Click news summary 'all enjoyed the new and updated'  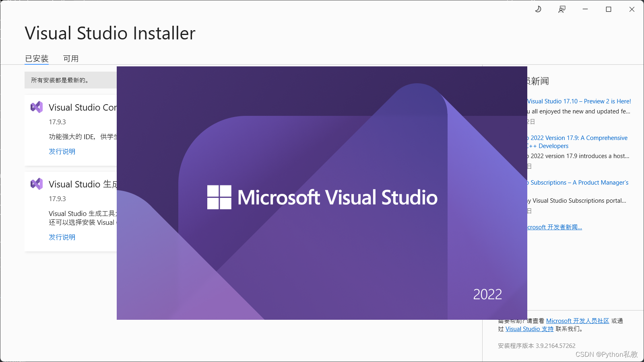[x=579, y=111]
